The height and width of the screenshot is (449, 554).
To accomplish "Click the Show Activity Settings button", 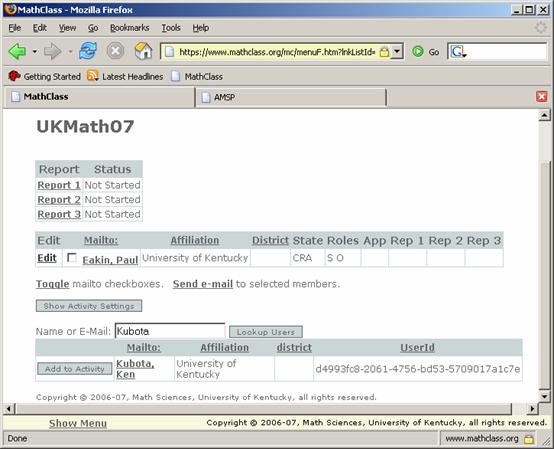I will pyautogui.click(x=89, y=306).
